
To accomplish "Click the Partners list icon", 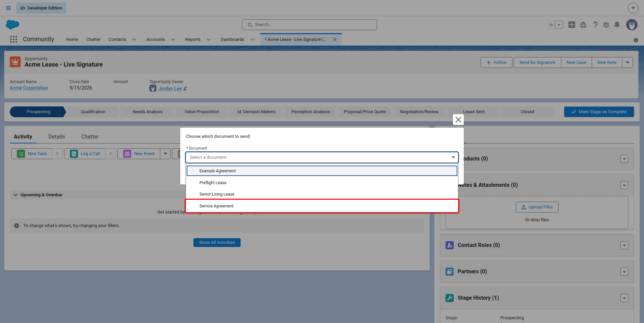I will tap(450, 272).
